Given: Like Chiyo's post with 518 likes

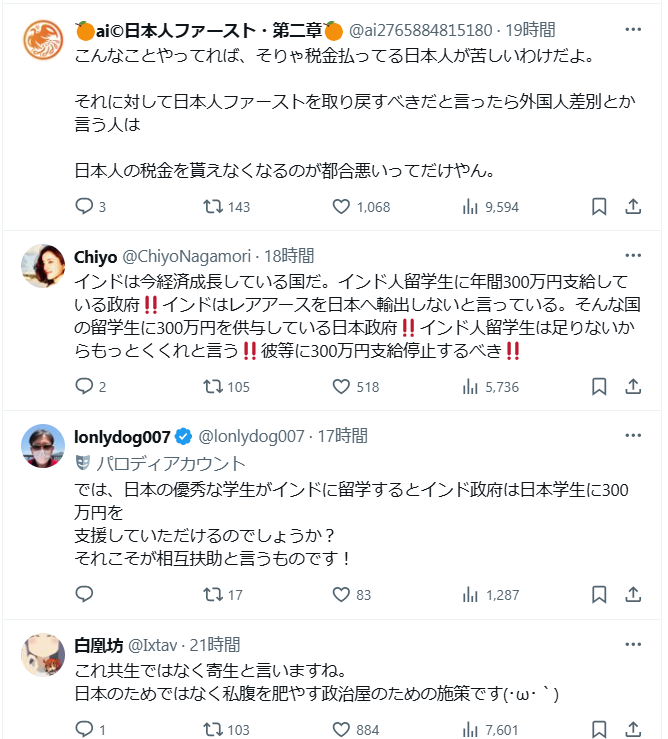Looking at the screenshot, I should pos(341,386).
